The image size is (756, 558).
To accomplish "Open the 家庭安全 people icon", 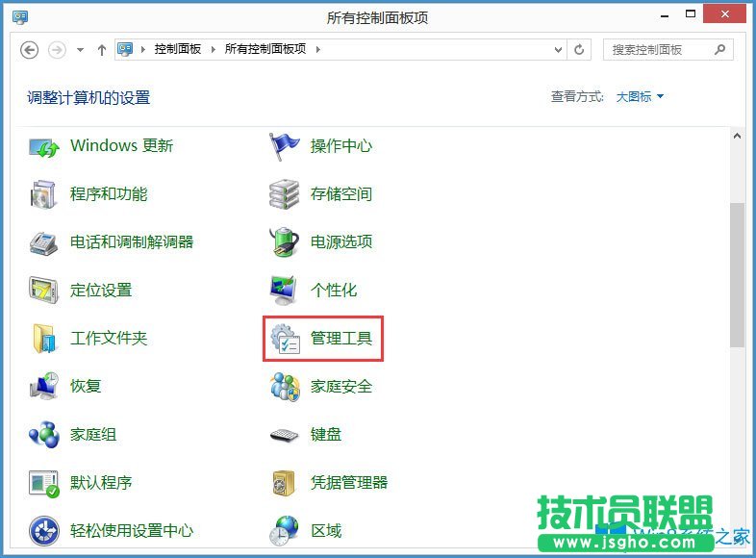I will [x=285, y=387].
